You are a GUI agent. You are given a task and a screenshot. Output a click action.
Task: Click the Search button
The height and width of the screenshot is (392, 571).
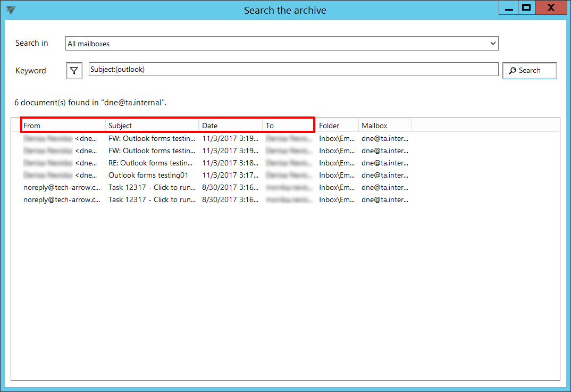[x=530, y=71]
